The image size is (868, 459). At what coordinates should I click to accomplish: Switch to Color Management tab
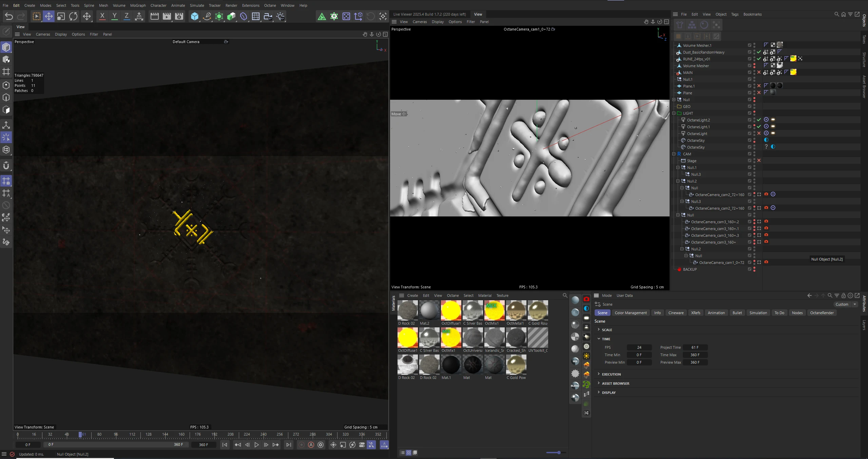631,313
